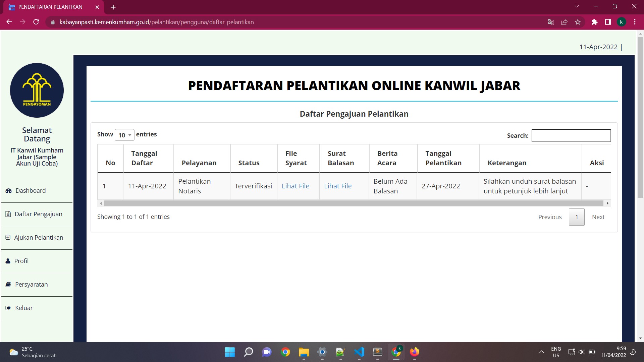Viewport: 644px width, 362px height.
Task: Open the browser extensions puzzle icon
Action: click(x=594, y=22)
